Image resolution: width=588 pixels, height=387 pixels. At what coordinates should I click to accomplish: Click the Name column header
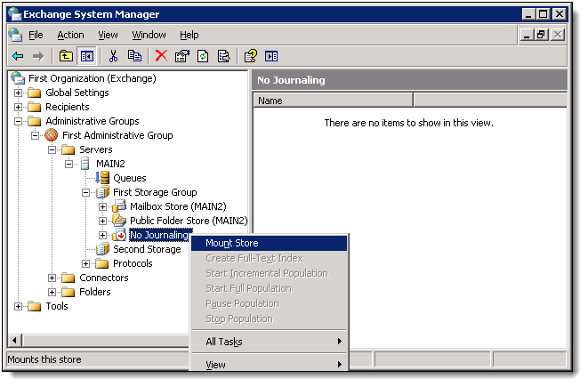pos(333,101)
